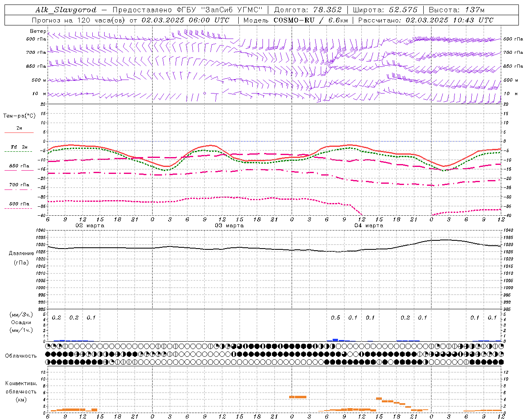This screenshot has width=525, height=420.
Task: Click the date label 02 марта
Action: [x=90, y=226]
